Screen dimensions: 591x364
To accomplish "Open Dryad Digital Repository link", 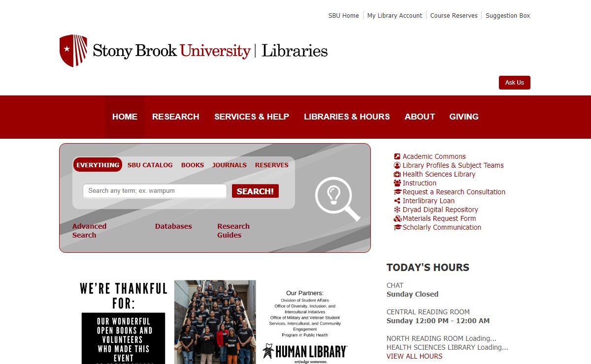I will click(x=440, y=210).
